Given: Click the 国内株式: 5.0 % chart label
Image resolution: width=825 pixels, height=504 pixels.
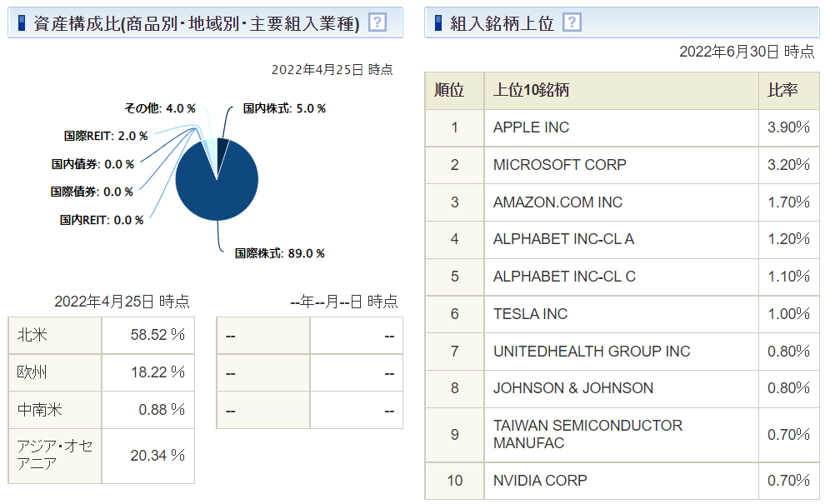Looking at the screenshot, I should coord(283,108).
